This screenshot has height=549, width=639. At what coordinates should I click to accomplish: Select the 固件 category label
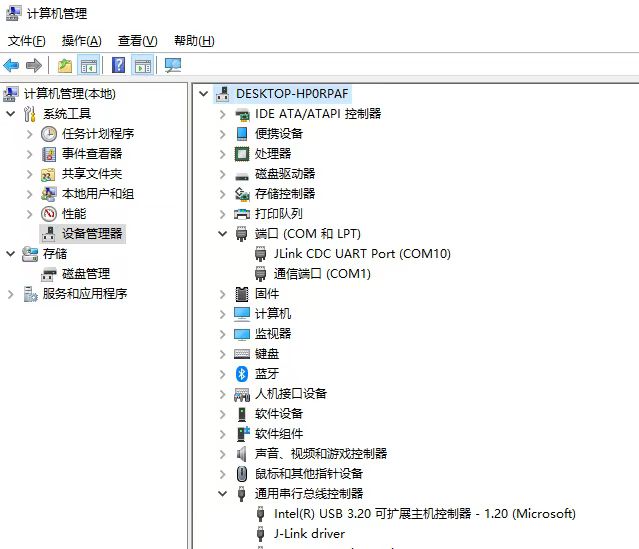coord(267,293)
